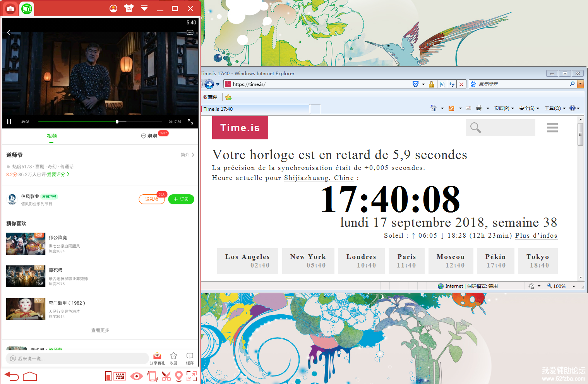The width and height of the screenshot is (588, 384).
Task: Switch to the 视频 tab
Action: point(52,136)
